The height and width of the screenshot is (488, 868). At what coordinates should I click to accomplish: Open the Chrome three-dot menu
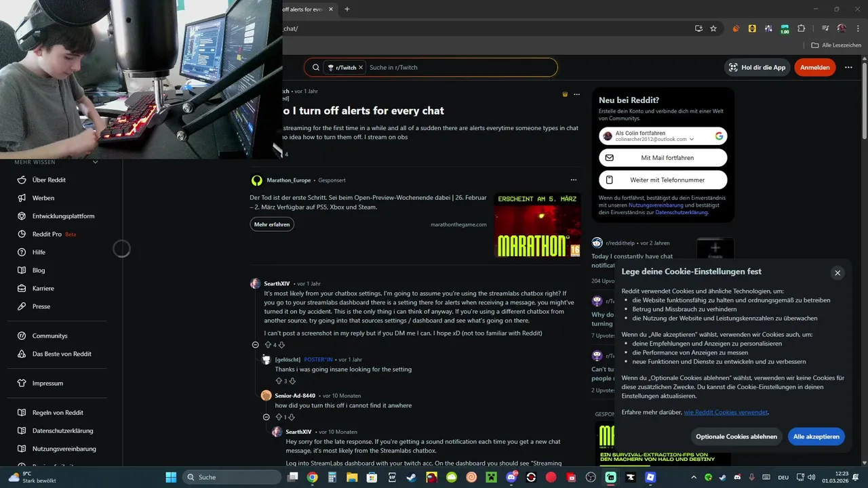pyautogui.click(x=857, y=28)
